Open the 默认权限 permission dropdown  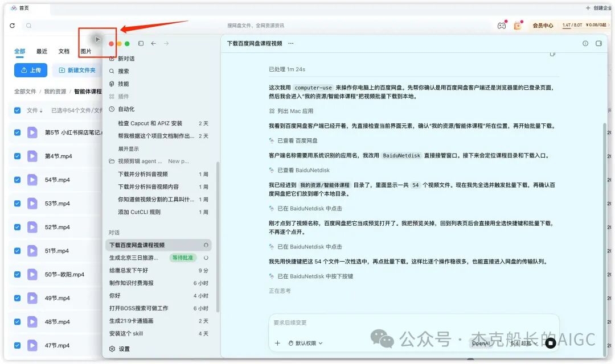306,343
